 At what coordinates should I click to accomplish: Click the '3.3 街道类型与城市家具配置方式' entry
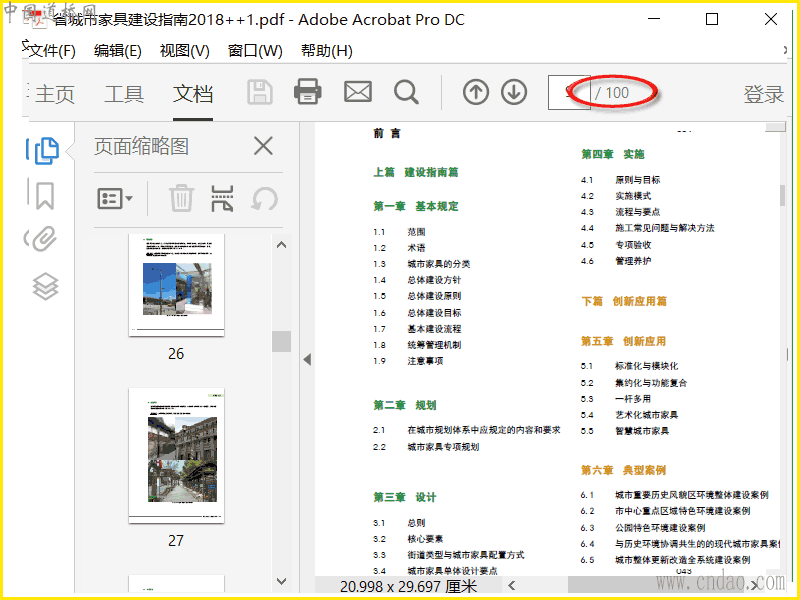448,555
